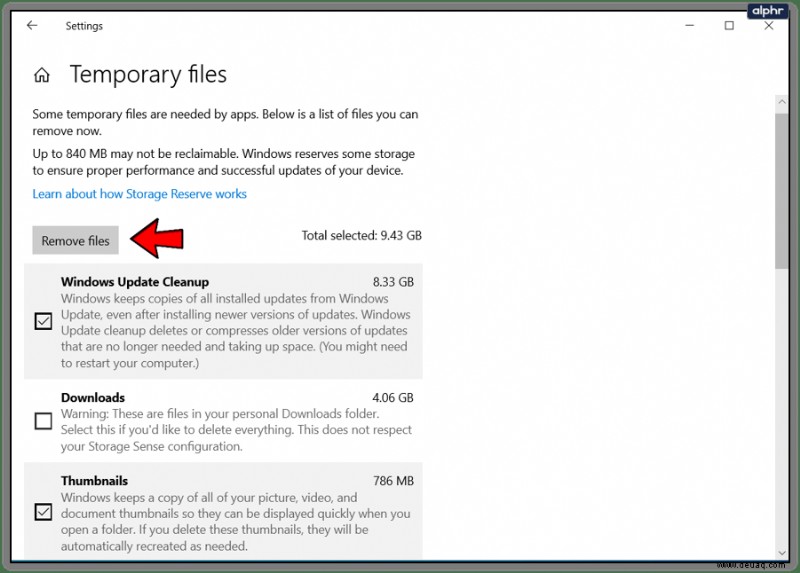This screenshot has width=800, height=573.
Task: Close the Settings window
Action: [x=769, y=26]
